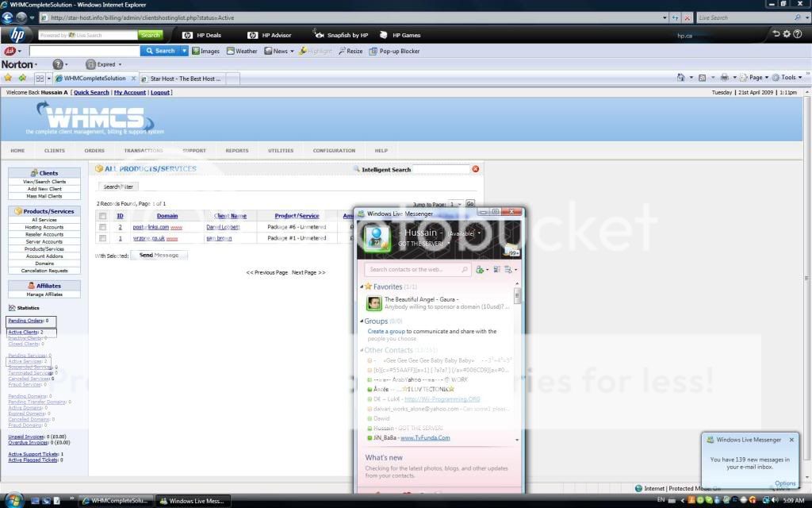Click the Pop-up Blocker toolbar icon
812x508 pixels.
point(374,51)
